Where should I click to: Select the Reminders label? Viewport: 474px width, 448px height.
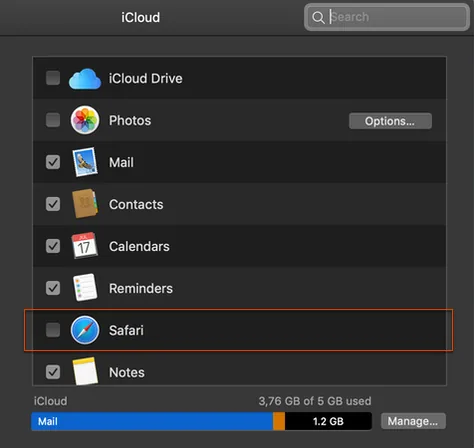click(141, 289)
